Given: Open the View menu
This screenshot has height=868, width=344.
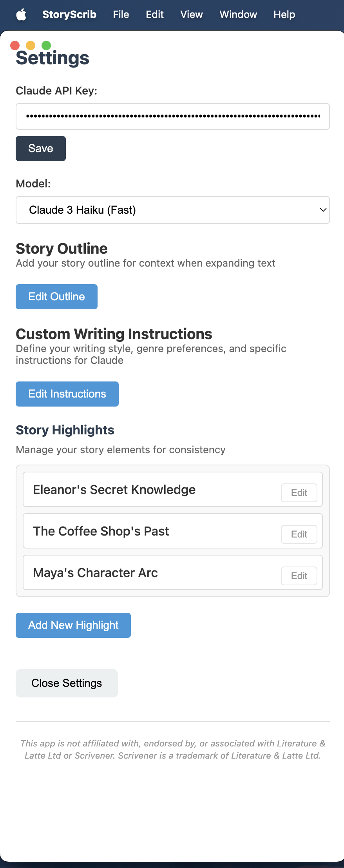Looking at the screenshot, I should pos(192,15).
